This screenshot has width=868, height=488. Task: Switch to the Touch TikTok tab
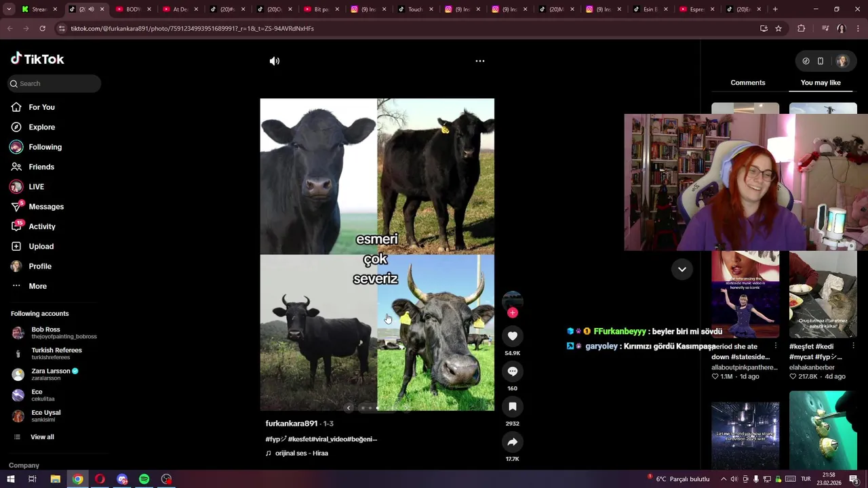pos(414,9)
